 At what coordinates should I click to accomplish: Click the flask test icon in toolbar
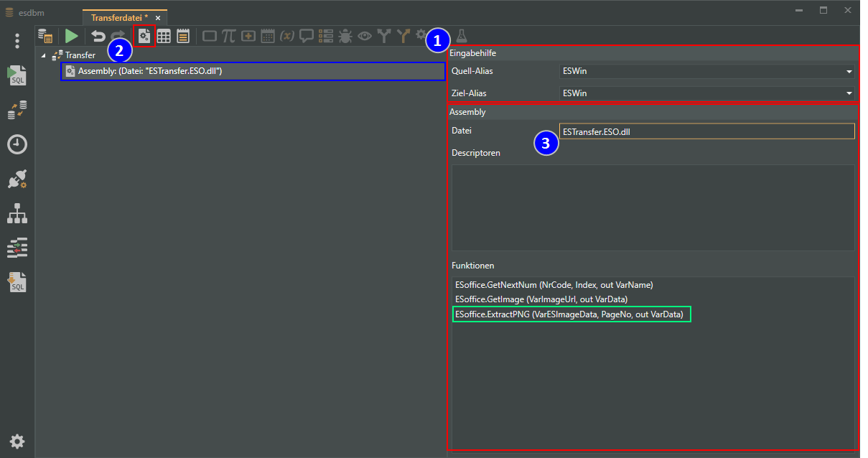click(462, 36)
